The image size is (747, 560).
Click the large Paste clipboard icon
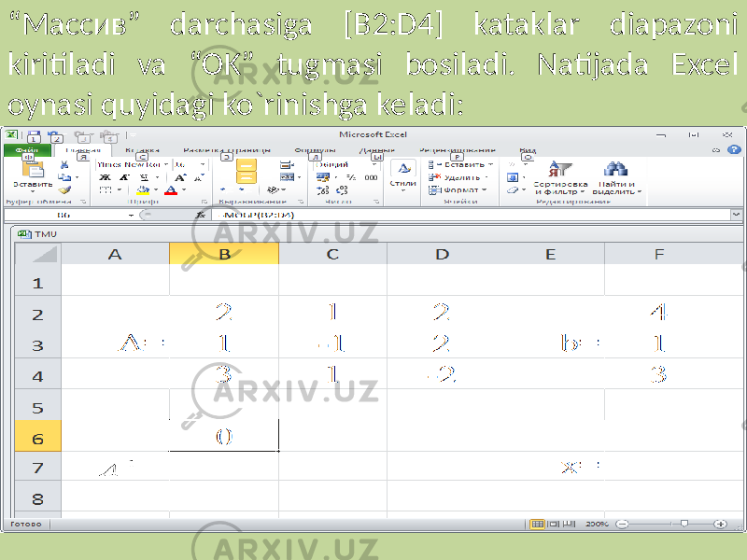33,170
